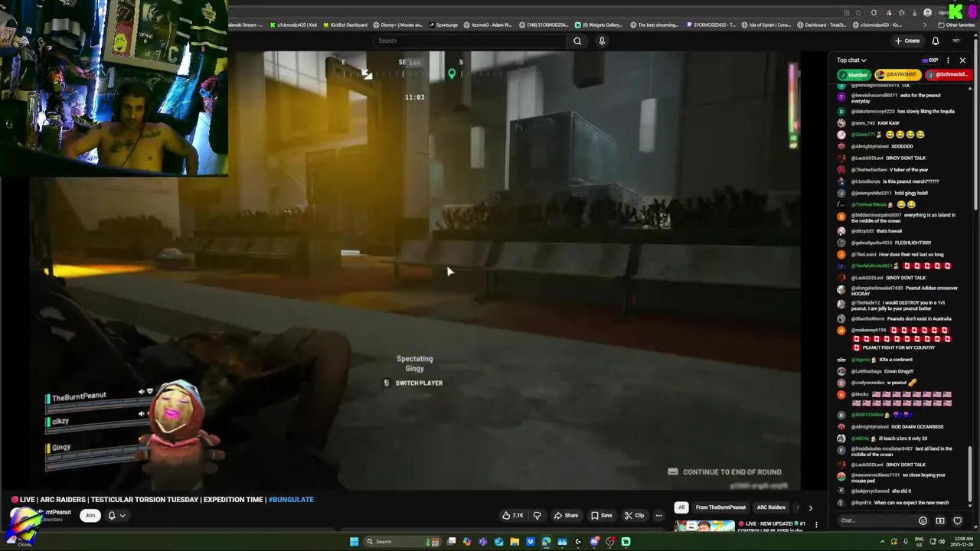Screen dimensions: 980x551
Task: Open #BUNGULATE hashtag link
Action: tap(291, 499)
